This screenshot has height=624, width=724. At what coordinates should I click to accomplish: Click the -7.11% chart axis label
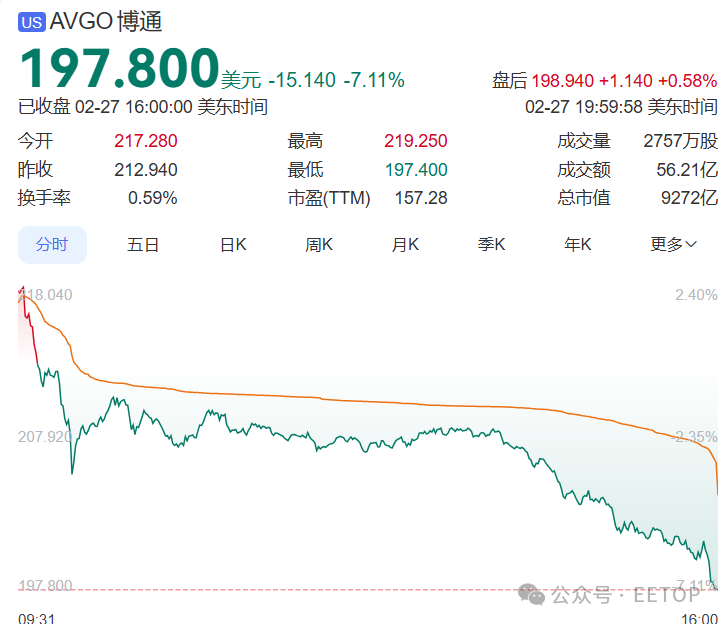click(697, 585)
